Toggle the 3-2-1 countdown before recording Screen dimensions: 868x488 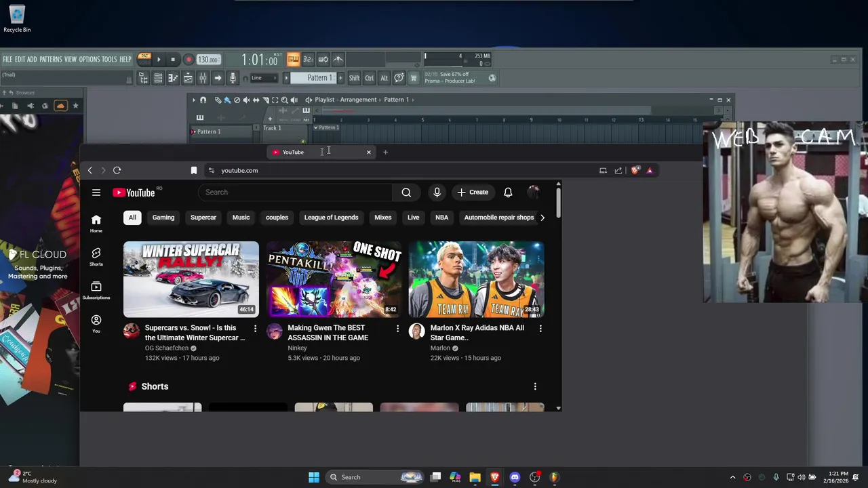[x=308, y=59]
